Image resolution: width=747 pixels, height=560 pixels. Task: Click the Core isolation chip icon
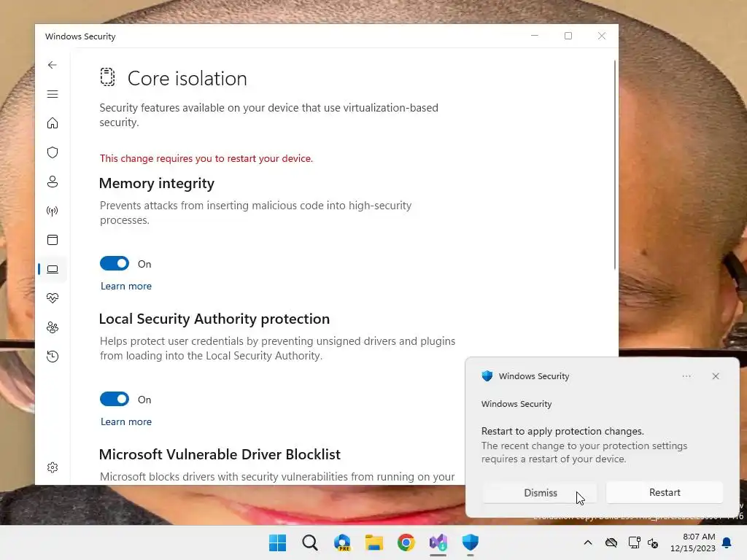[x=108, y=77]
